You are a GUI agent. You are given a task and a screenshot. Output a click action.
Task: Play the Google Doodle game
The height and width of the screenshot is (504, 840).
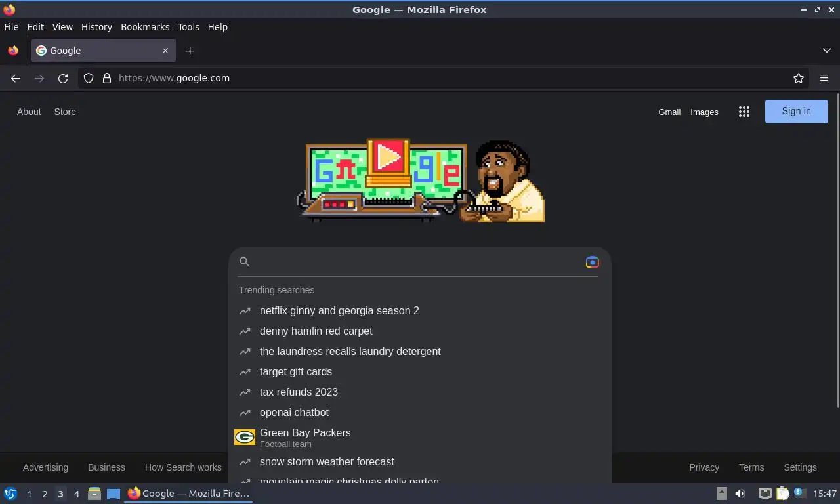388,157
